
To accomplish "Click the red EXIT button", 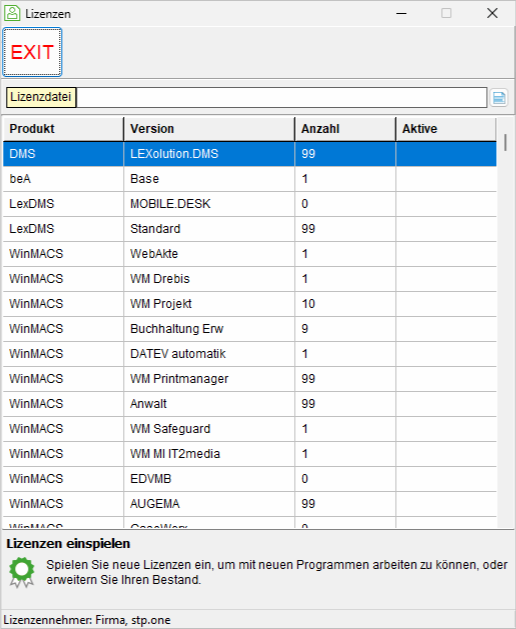I will click(32, 52).
